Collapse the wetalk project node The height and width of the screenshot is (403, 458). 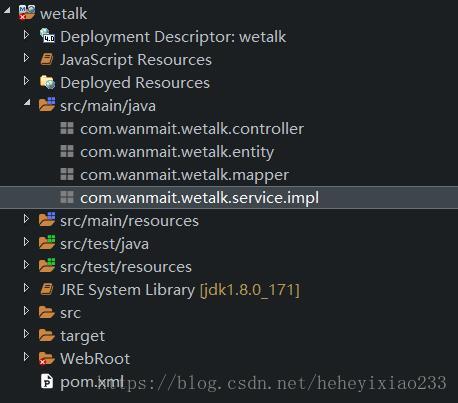[7, 10]
